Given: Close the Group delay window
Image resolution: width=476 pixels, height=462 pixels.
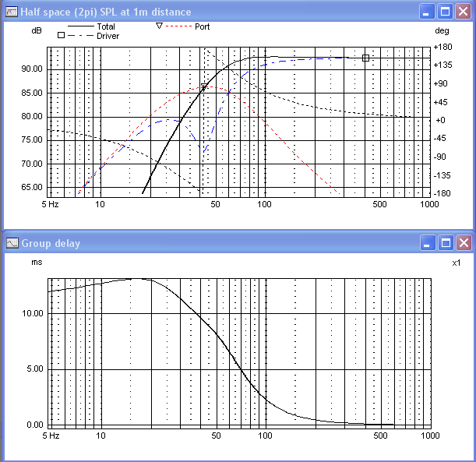Looking at the screenshot, I should point(464,243).
